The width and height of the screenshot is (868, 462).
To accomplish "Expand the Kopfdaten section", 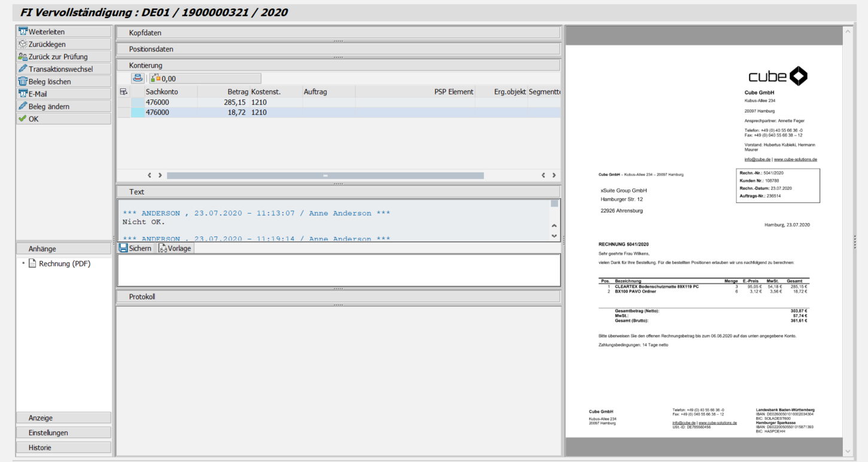I will click(338, 33).
